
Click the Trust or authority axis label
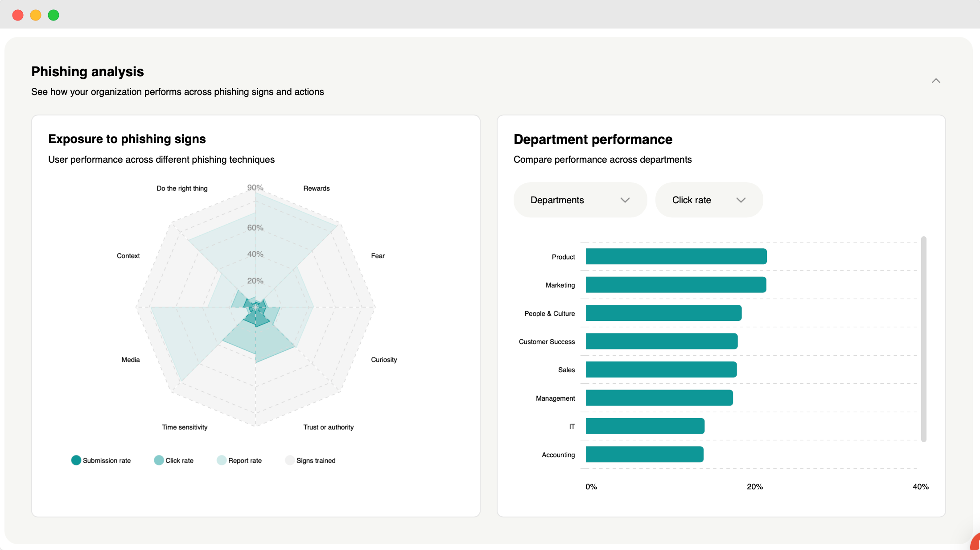(329, 427)
